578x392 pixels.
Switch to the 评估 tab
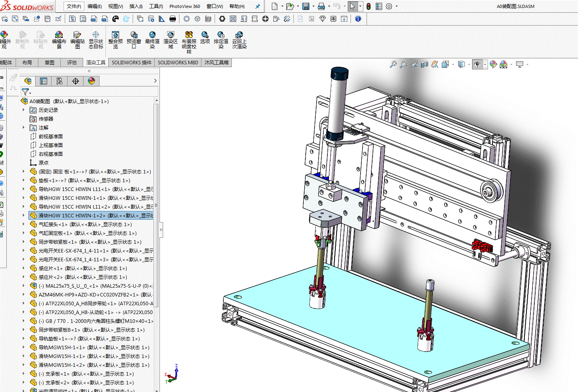coord(72,62)
